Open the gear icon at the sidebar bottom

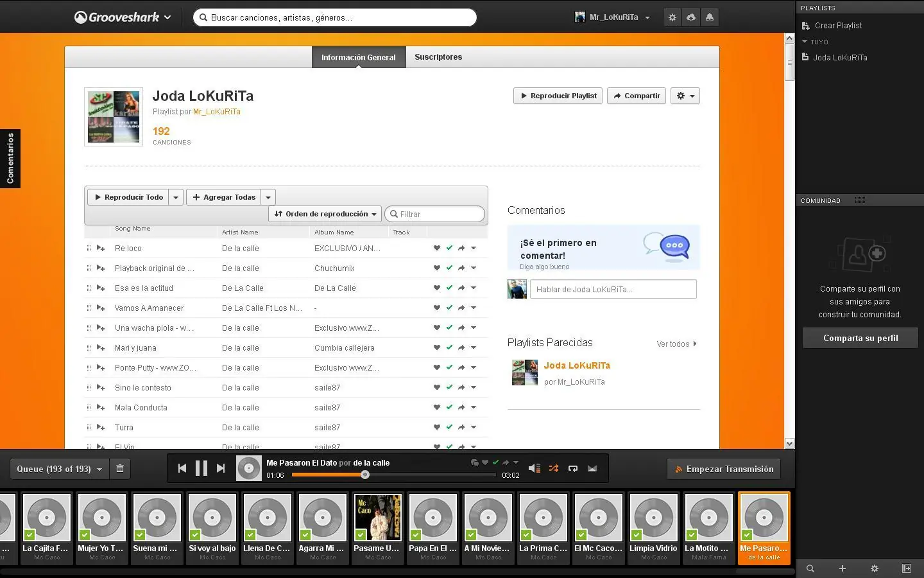pyautogui.click(x=875, y=568)
